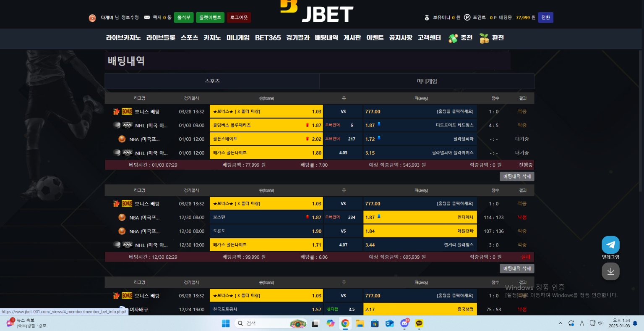Open the Telegram contact icon
Image resolution: width=644 pixels, height=331 pixels.
pos(610,245)
